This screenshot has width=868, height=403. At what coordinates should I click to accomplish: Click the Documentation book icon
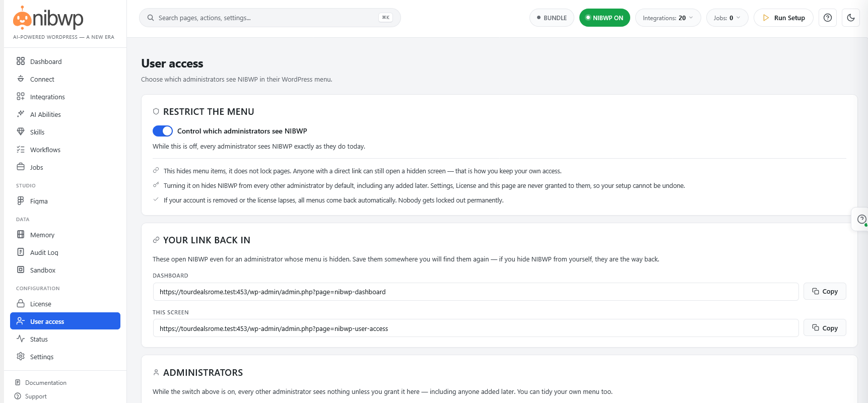click(18, 382)
